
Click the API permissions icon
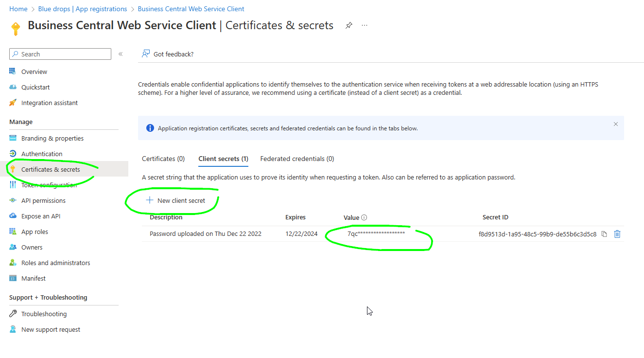[13, 200]
